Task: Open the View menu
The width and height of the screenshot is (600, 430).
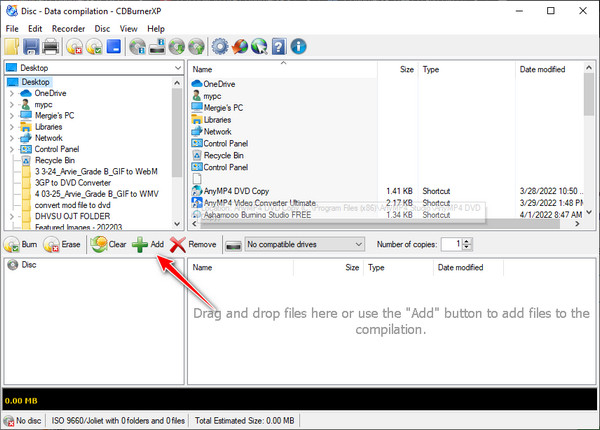Action: pos(129,29)
